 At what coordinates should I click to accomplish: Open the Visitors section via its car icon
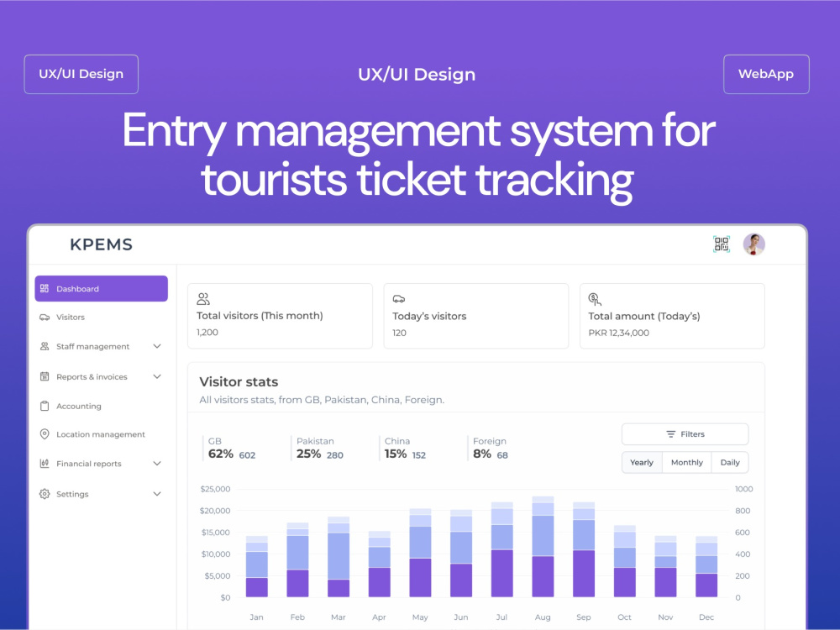pyautogui.click(x=44, y=317)
